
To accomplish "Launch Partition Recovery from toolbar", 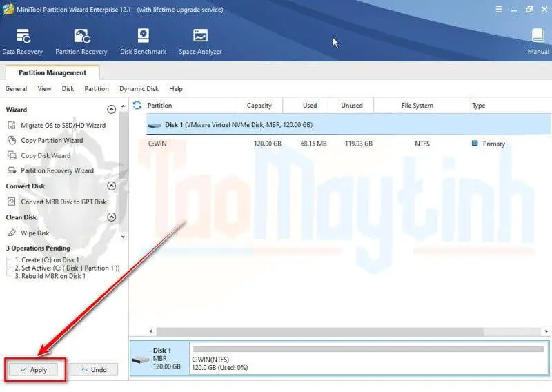I will click(81, 41).
